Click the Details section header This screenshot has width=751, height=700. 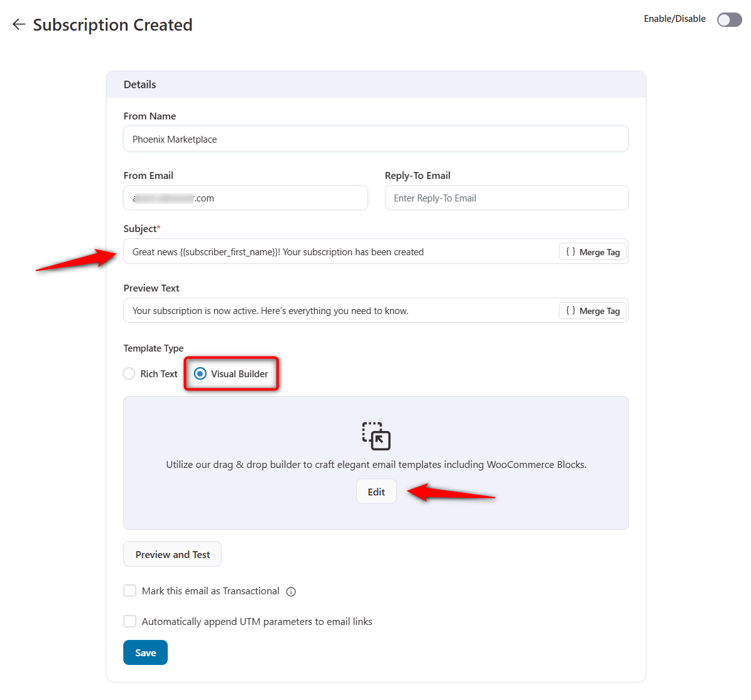tap(140, 84)
